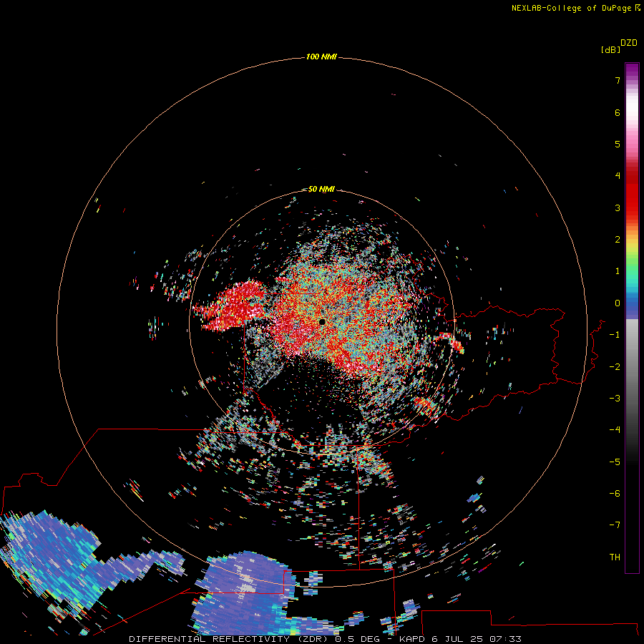Click the KAPD station identifier

click(x=412, y=639)
